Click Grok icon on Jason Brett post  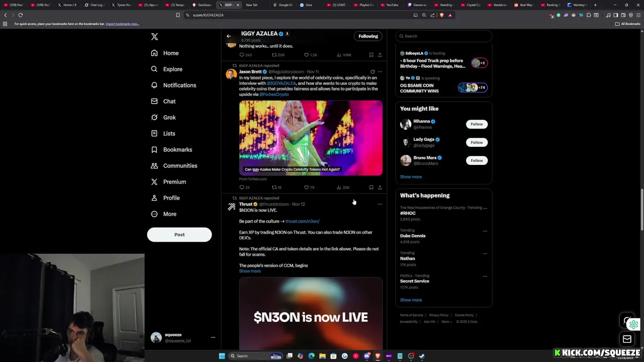(x=372, y=72)
